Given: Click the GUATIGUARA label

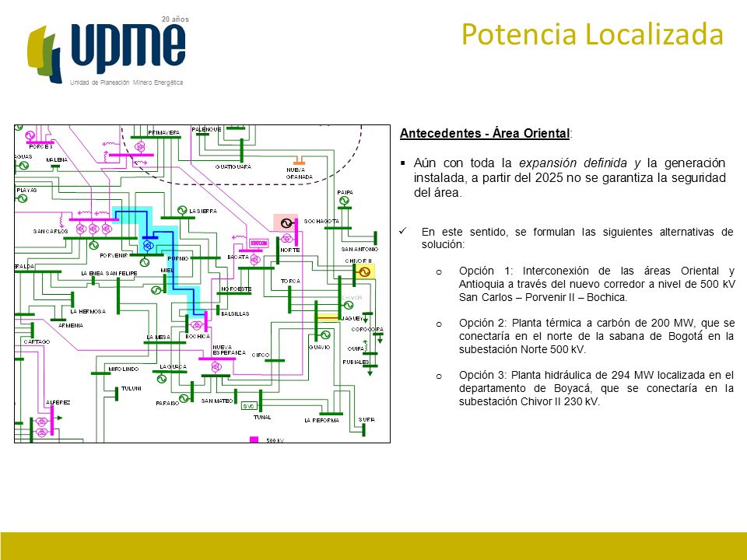Looking at the screenshot, I should coord(233,166).
